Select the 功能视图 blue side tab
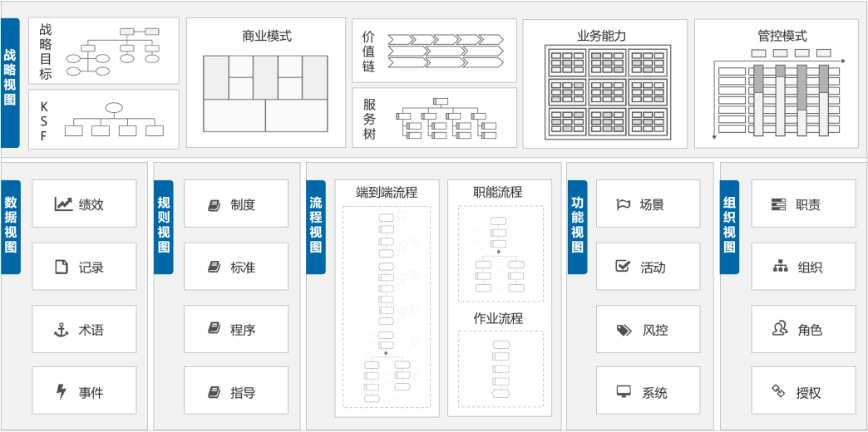868x432 pixels. click(x=577, y=227)
